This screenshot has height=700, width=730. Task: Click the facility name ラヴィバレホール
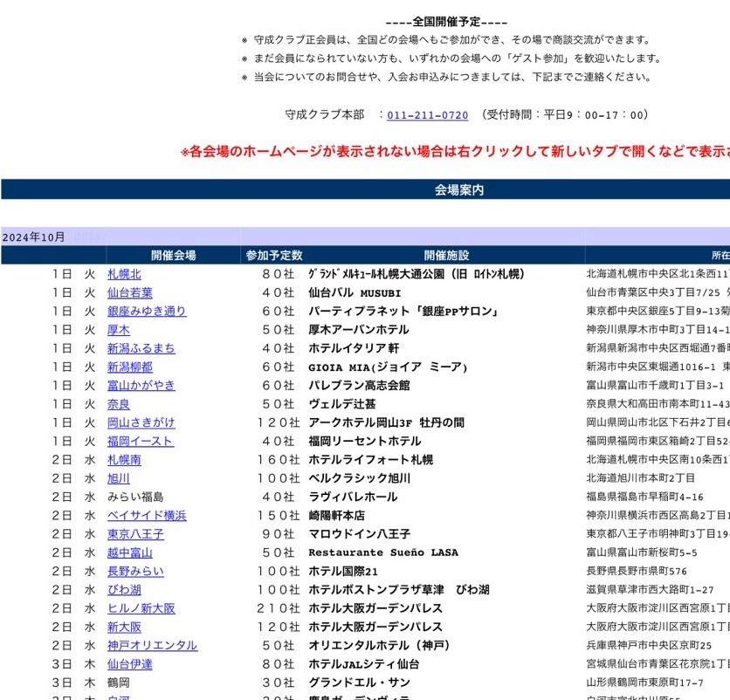click(353, 498)
